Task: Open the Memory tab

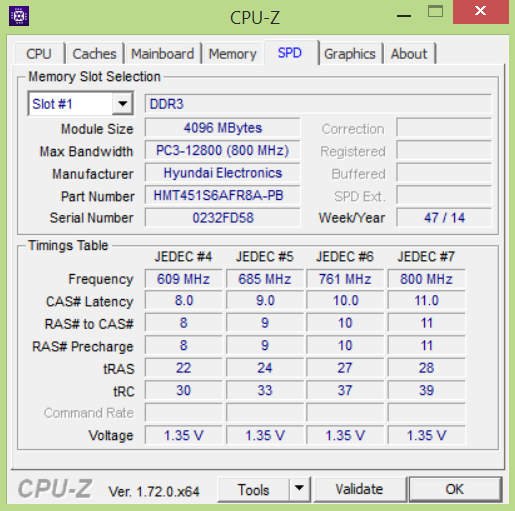Action: coord(233,54)
